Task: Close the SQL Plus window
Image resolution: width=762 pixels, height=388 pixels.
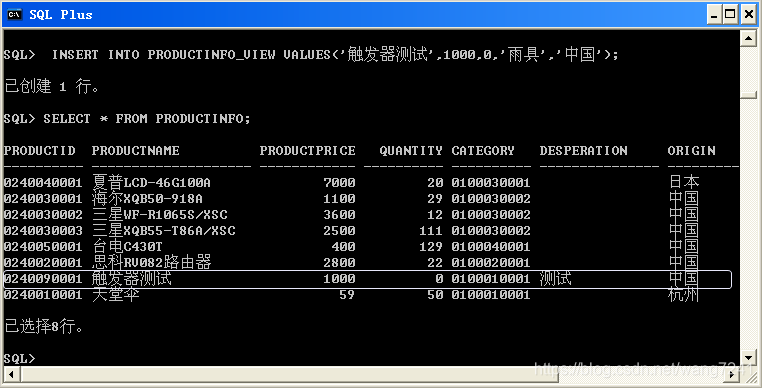Action: (748, 15)
